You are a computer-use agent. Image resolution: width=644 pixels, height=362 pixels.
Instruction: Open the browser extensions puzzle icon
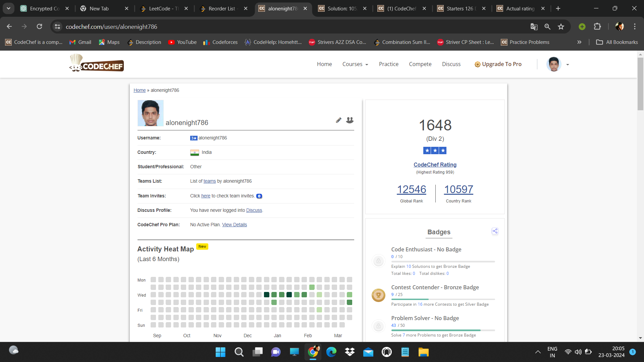[x=597, y=26]
